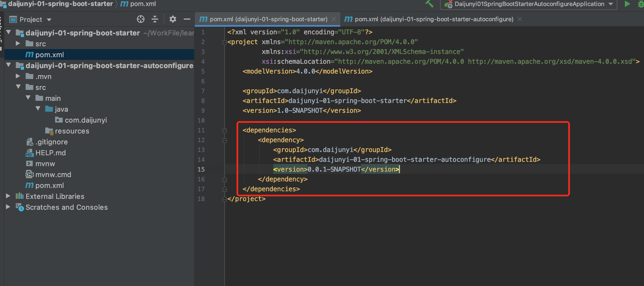The height and width of the screenshot is (286, 644).
Task: Click the 1.0-SNAPSHOT version on line 9
Action: (x=300, y=110)
